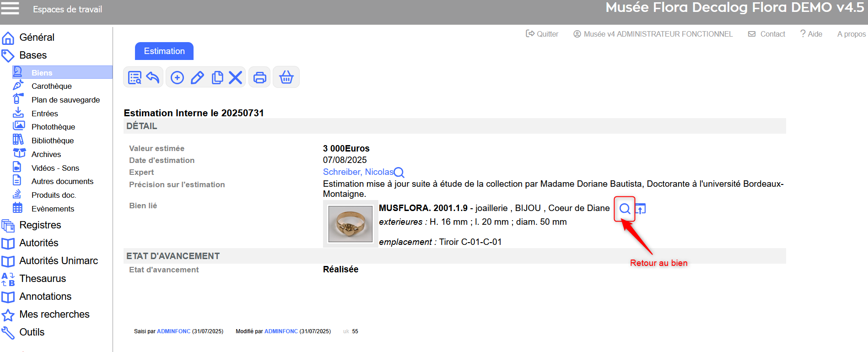868x352 pixels.
Task: Expand the Registres section
Action: [x=40, y=225]
